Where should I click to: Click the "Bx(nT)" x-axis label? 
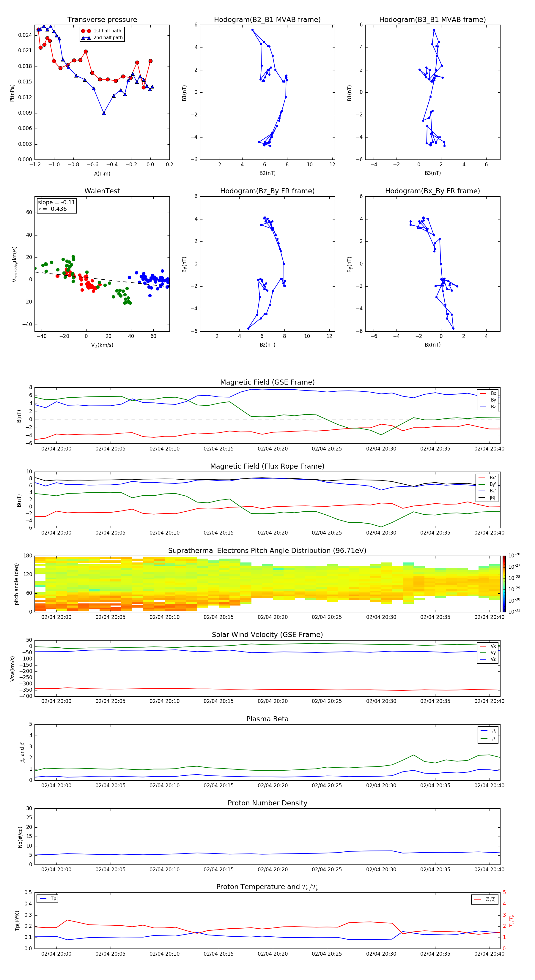coord(432,345)
